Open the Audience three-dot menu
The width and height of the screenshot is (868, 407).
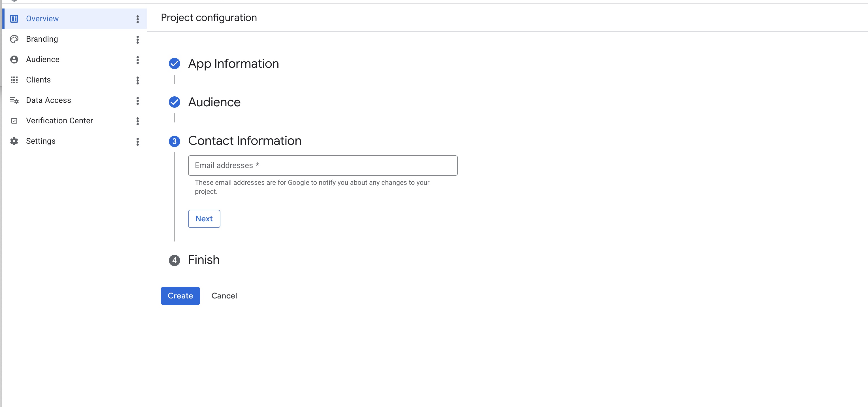(137, 60)
